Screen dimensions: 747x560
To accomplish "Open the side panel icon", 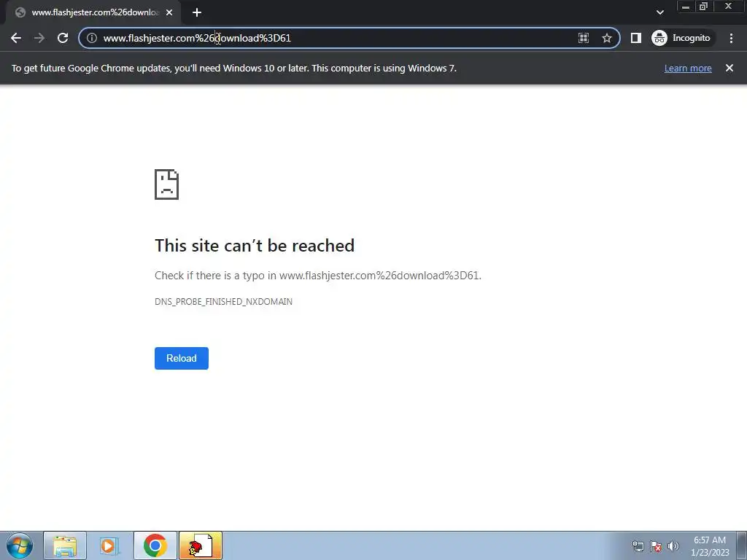I will tap(636, 38).
